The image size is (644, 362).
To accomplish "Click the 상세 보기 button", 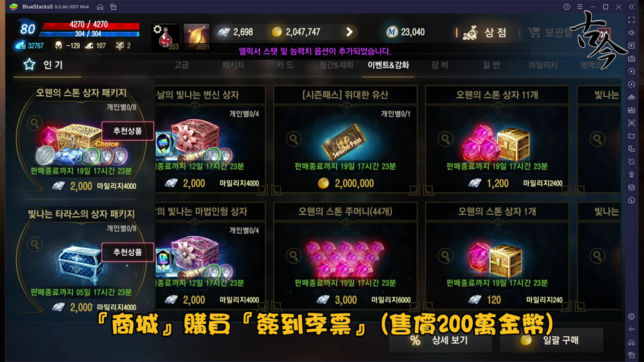I will pos(440,340).
